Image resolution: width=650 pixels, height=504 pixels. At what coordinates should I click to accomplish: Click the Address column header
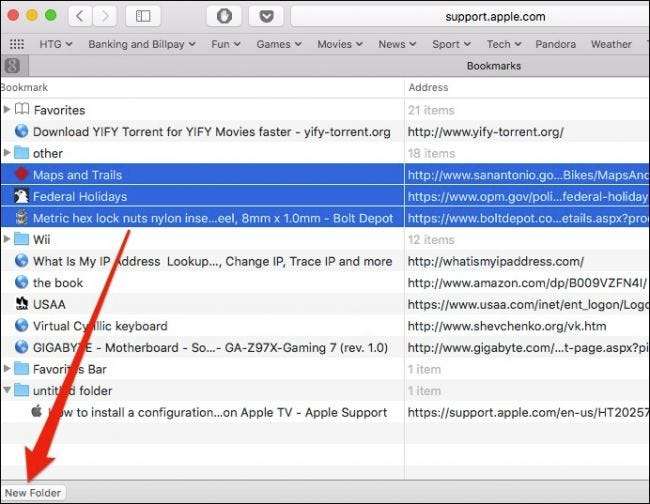coord(428,87)
